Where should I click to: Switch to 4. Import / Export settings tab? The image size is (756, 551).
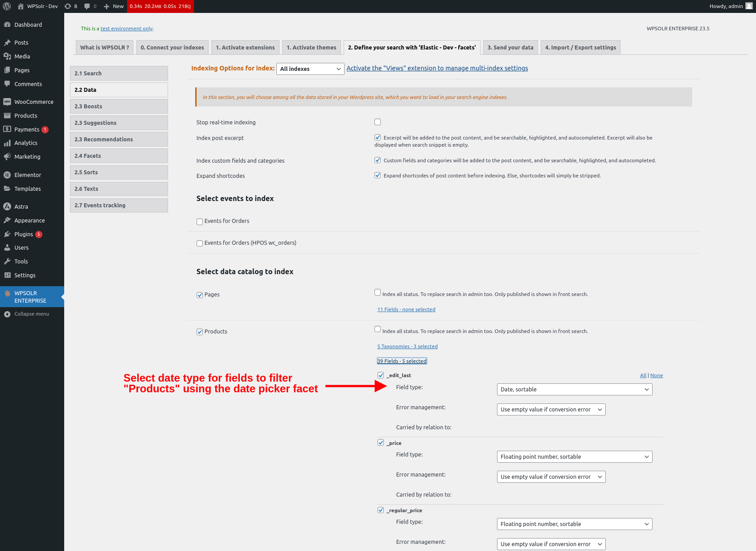pyautogui.click(x=580, y=48)
